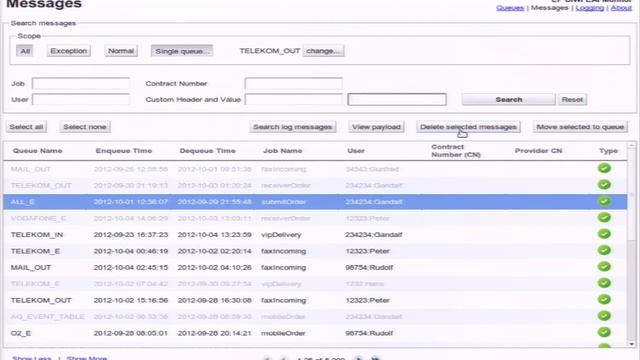Select the VODAFONE_E queue name cell
This screenshot has height=360, width=640.
click(x=38, y=218)
